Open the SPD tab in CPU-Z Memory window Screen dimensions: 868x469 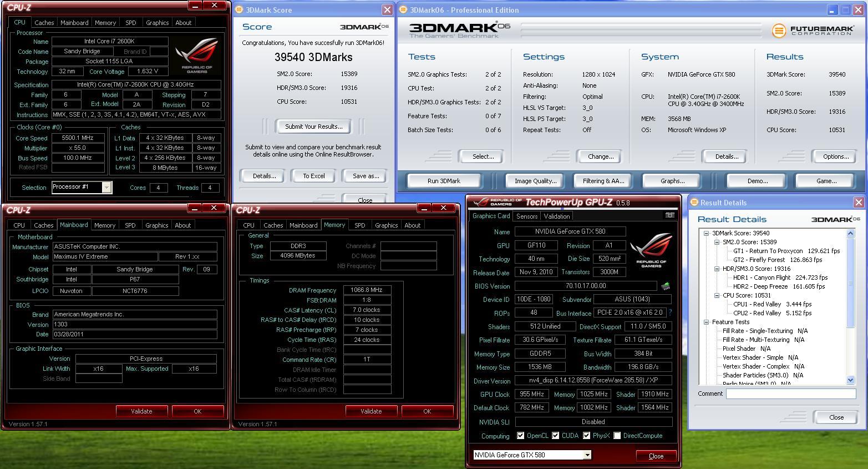pos(360,225)
